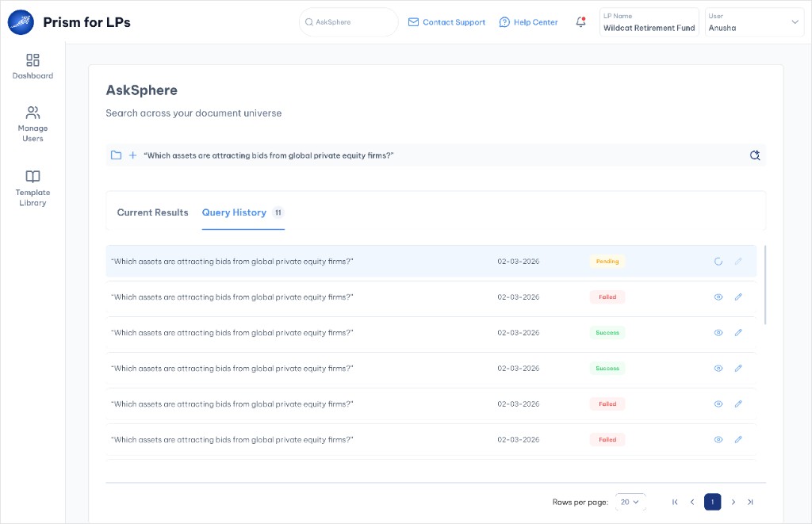Click the Prism for LPs title text

[86, 22]
